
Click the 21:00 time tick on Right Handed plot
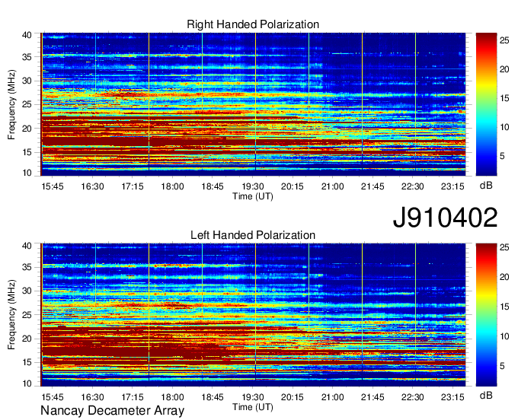[332, 186]
